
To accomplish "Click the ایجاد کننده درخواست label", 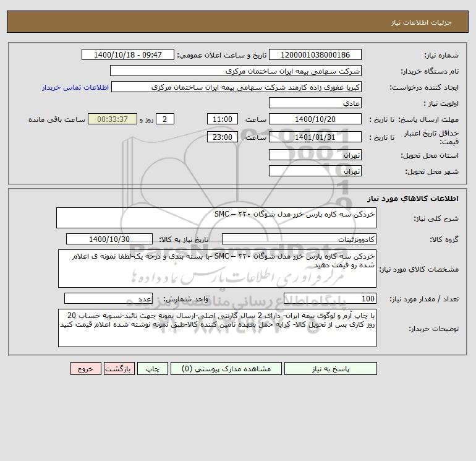I will click(x=424, y=87).
